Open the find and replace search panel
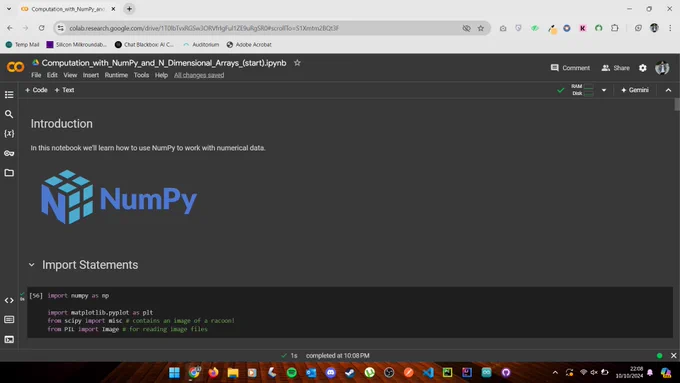This screenshot has width=680, height=383. point(9,114)
